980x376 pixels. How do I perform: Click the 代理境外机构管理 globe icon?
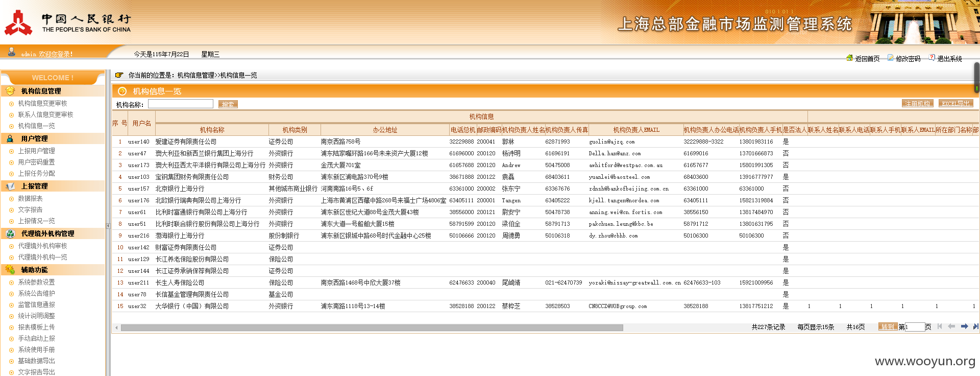tap(10, 233)
